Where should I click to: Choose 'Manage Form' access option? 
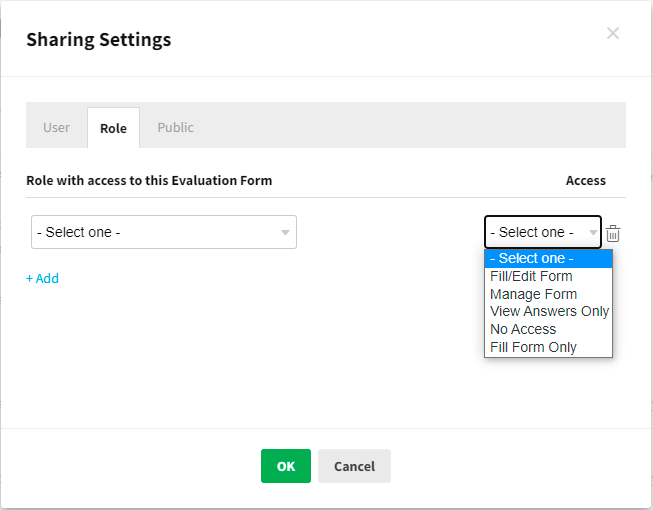pyautogui.click(x=533, y=294)
